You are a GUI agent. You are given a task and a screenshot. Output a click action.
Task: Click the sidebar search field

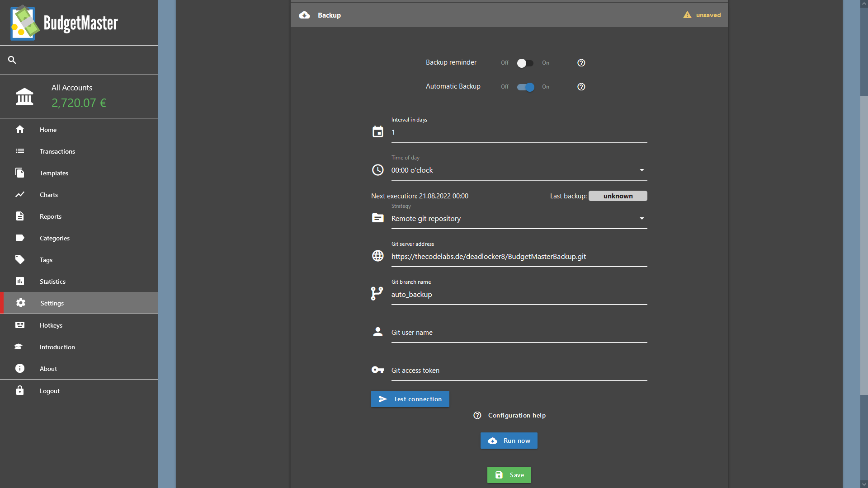point(79,60)
